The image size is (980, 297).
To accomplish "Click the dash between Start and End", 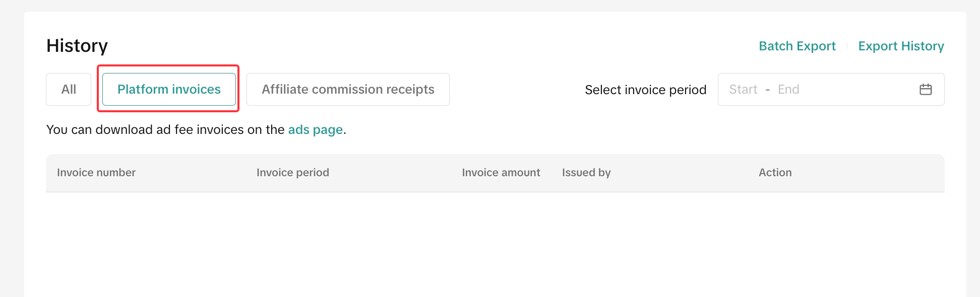I will [767, 90].
